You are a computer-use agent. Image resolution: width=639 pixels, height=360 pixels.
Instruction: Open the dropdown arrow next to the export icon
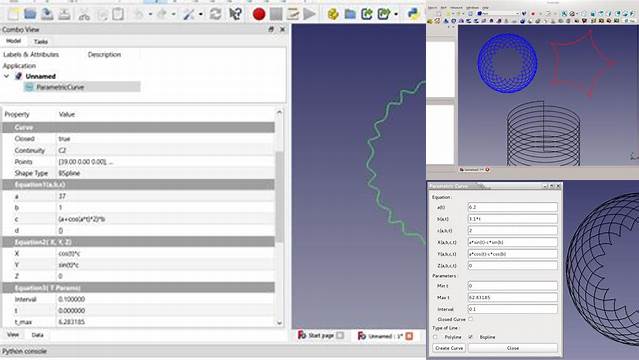tap(396, 14)
